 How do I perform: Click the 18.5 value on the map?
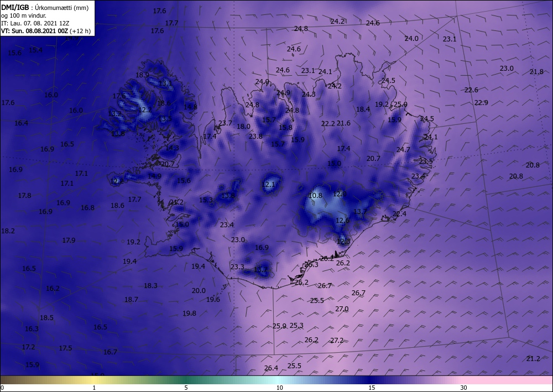pyautogui.click(x=46, y=317)
